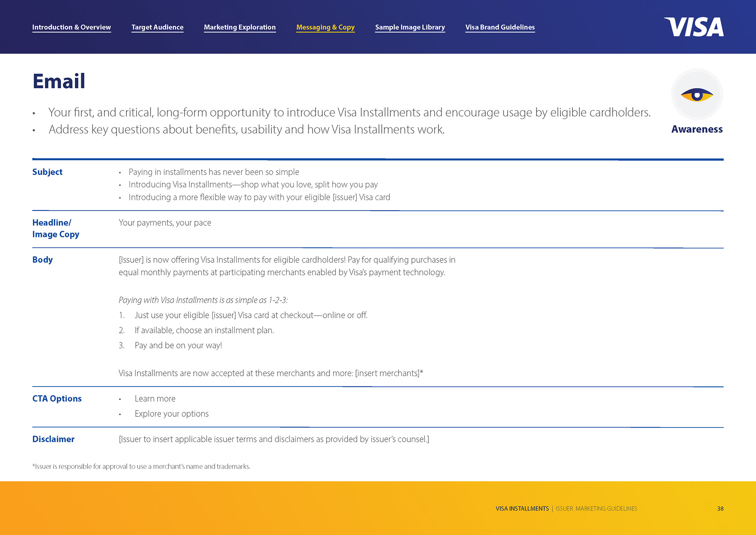Click 'Your payments, your pace' headline

[165, 223]
